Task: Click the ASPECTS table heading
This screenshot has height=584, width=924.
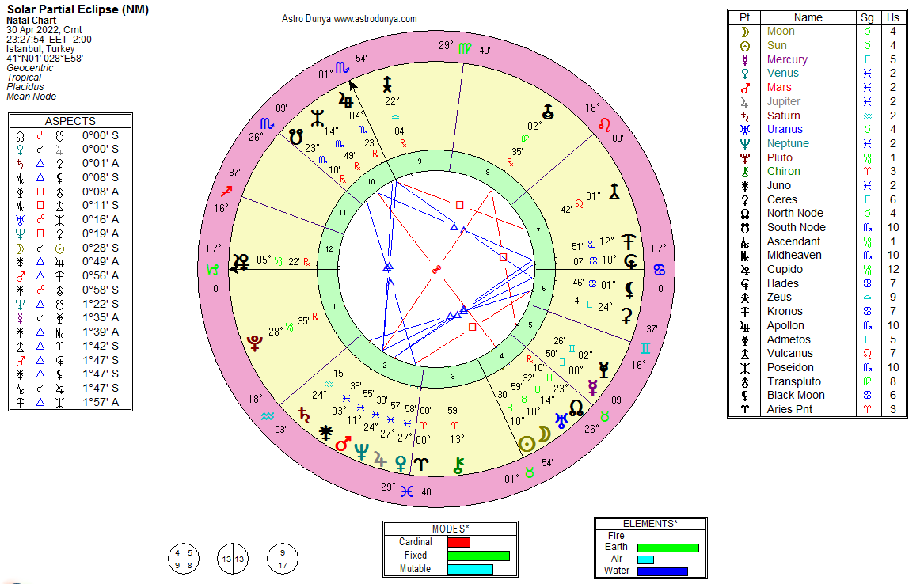Action: [x=70, y=121]
